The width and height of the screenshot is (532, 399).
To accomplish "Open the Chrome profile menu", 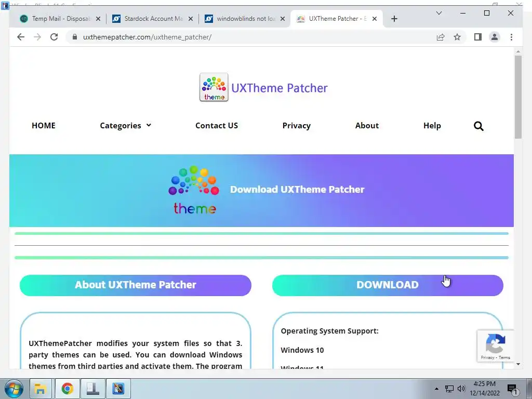I will pos(495,37).
